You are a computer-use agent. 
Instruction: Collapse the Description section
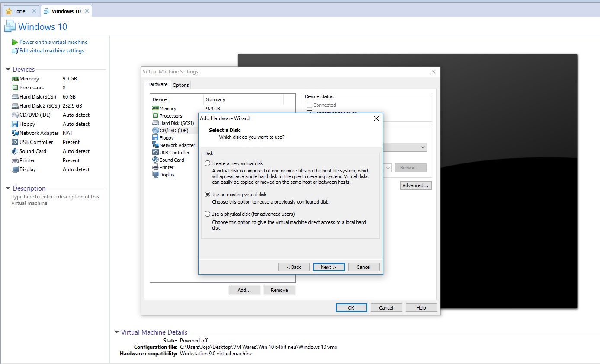pos(8,188)
